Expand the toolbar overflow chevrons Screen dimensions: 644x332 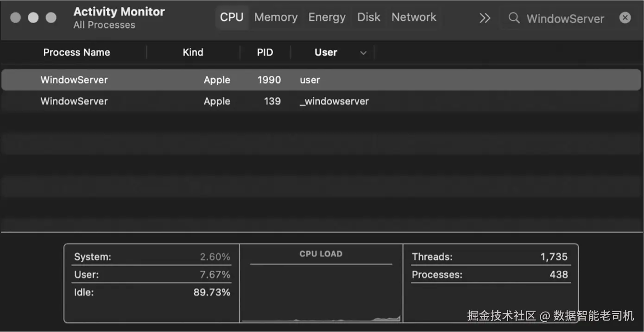click(485, 18)
